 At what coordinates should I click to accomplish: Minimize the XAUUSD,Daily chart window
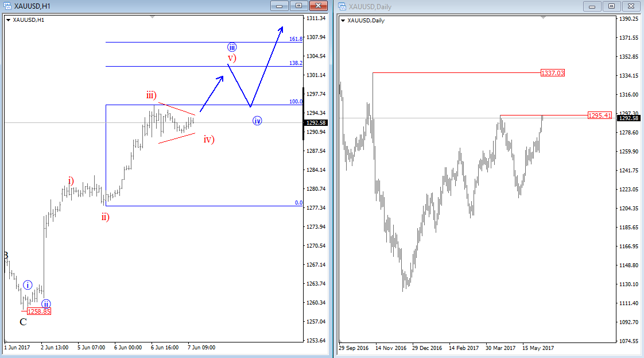592,6
